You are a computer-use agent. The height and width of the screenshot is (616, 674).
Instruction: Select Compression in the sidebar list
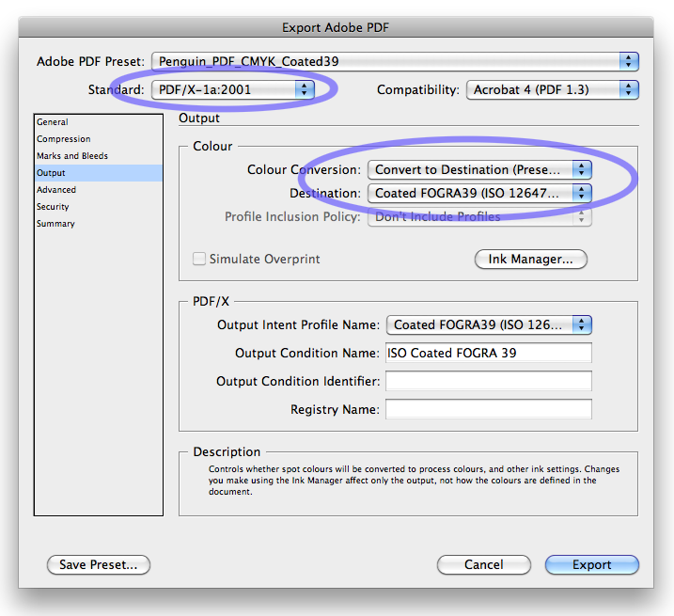click(99, 139)
